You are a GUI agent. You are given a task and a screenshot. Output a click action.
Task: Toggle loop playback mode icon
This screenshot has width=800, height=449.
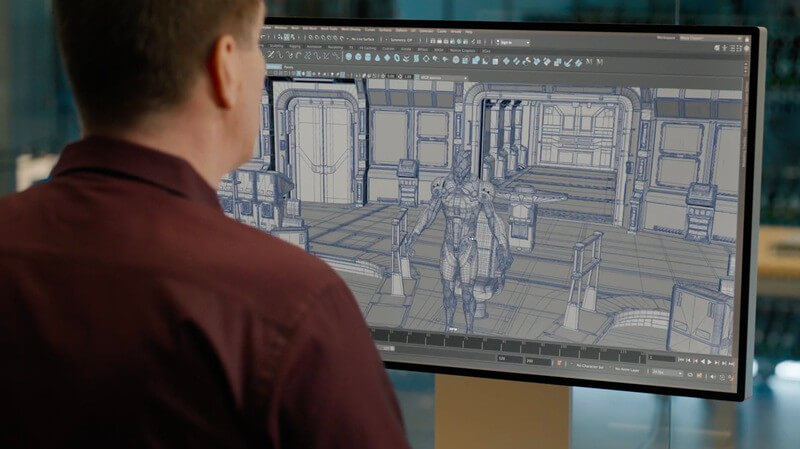(x=690, y=375)
